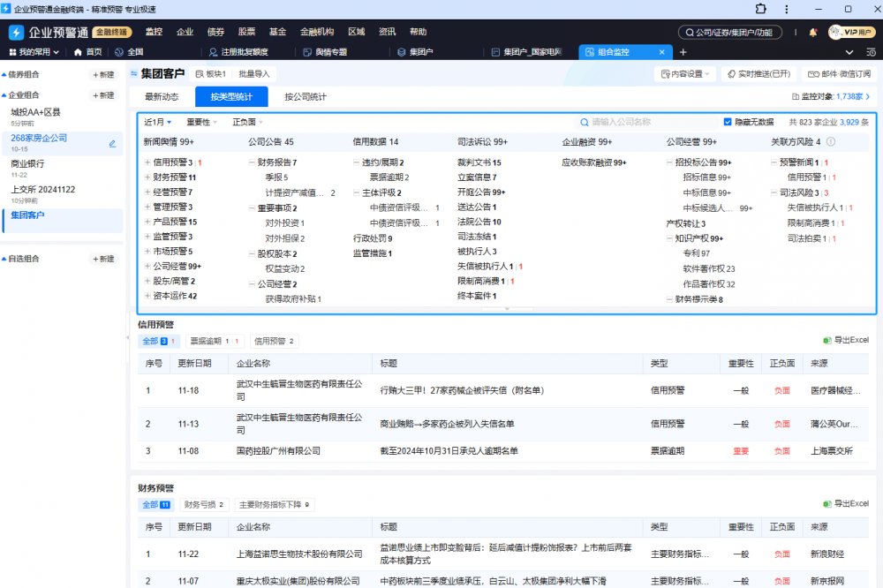Click 批量导入 button
Image resolution: width=883 pixels, height=588 pixels.
pos(254,74)
